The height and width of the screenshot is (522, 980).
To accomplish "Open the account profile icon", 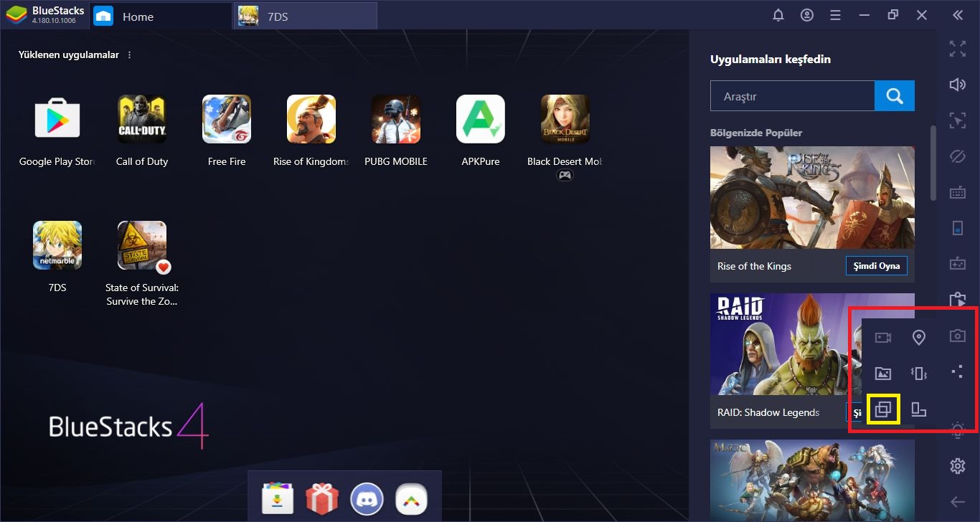I will pos(807,15).
